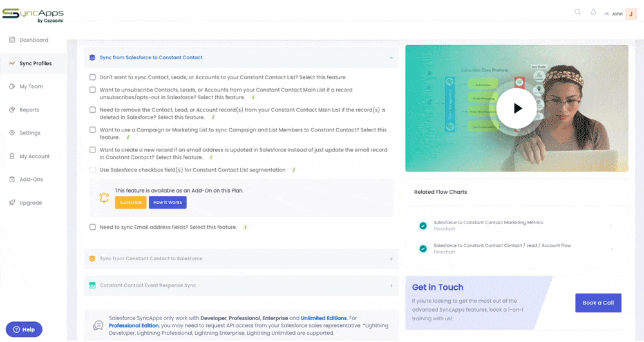
Task: Click the Upgrade rocket sidebar icon
Action: (12, 202)
